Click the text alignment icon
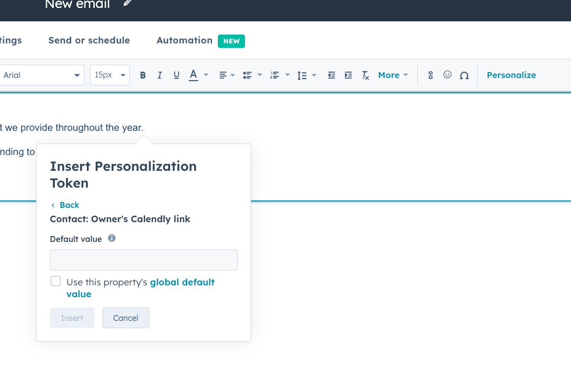The height and width of the screenshot is (392, 571). pyautogui.click(x=223, y=76)
